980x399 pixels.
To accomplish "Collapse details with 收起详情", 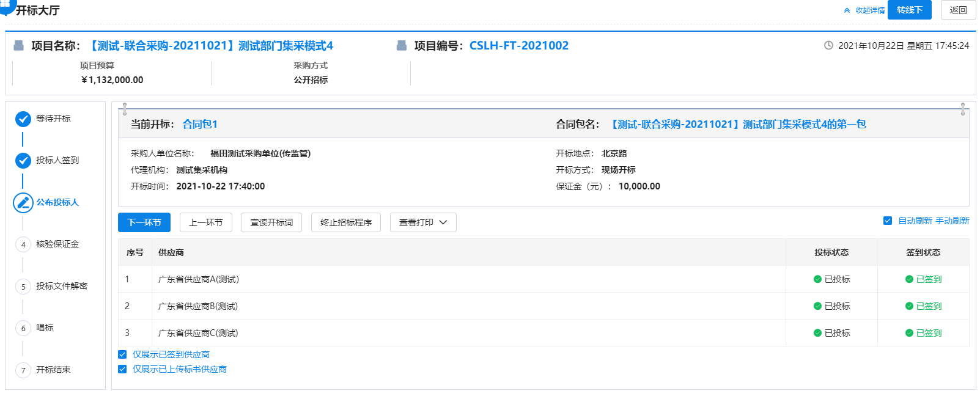I will pos(864,10).
